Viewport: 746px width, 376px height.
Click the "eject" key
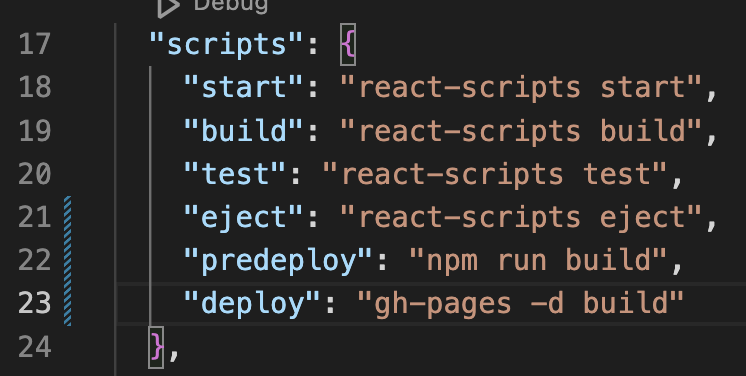pos(244,218)
